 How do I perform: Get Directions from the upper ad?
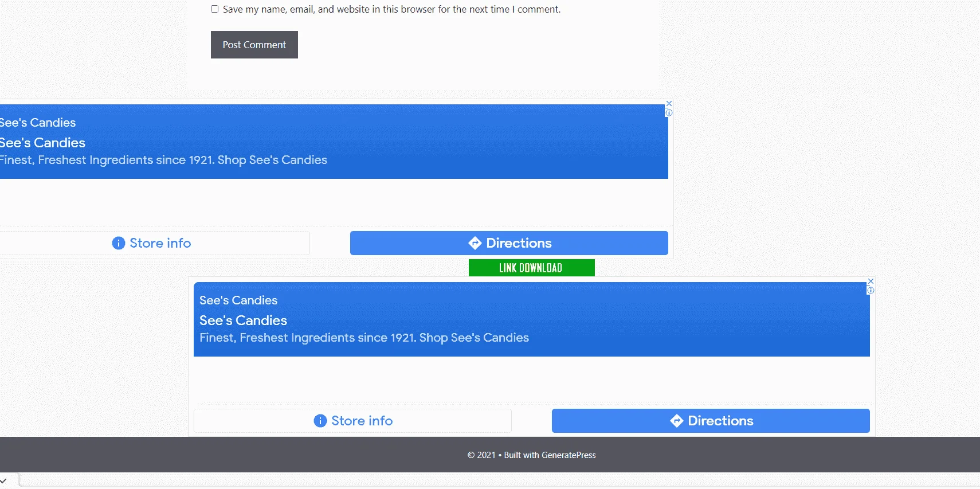[509, 243]
